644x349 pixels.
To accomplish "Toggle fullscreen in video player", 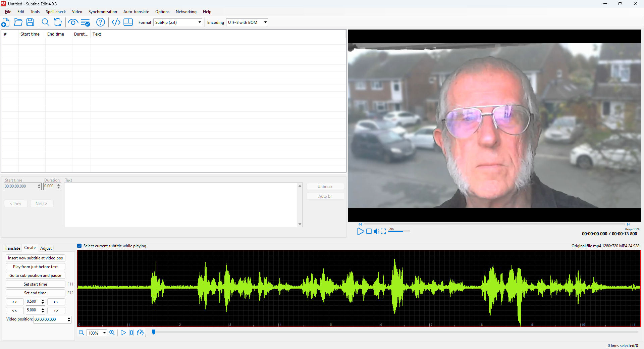I will 383,231.
